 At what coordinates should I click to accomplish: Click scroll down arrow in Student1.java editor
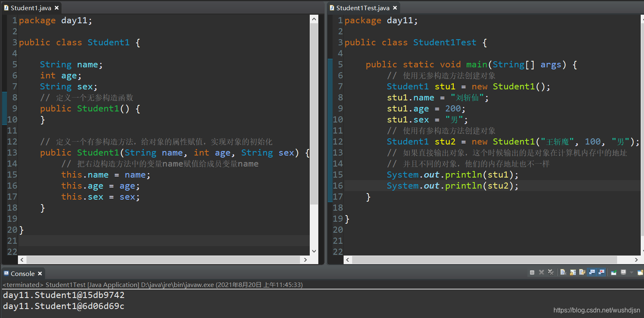314,251
